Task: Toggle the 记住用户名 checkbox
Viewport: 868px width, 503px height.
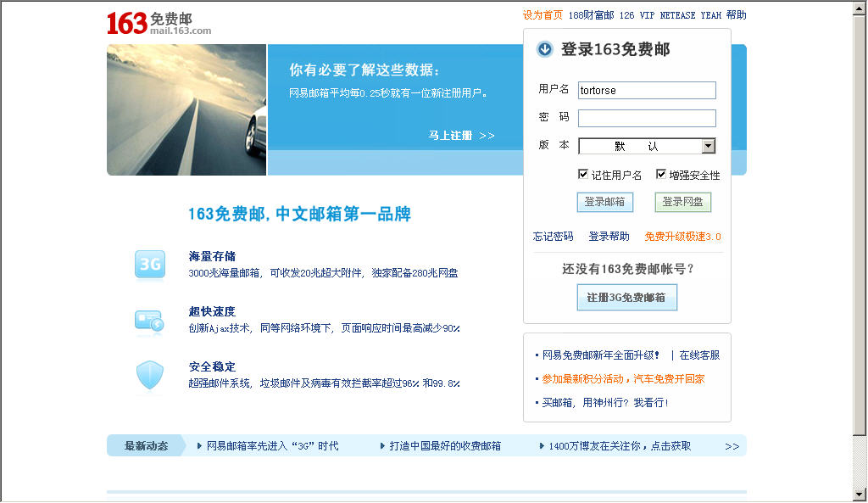Action: point(583,175)
